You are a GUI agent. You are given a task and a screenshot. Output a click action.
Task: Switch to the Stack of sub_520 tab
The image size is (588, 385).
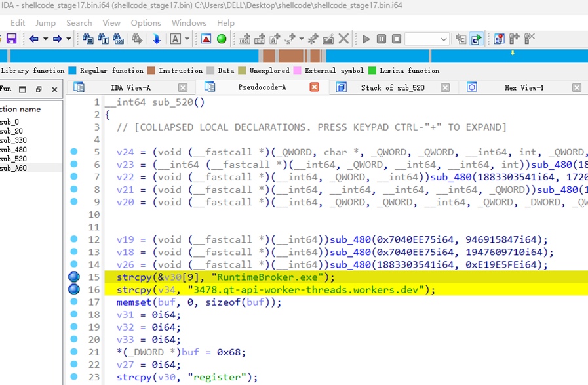coord(393,87)
